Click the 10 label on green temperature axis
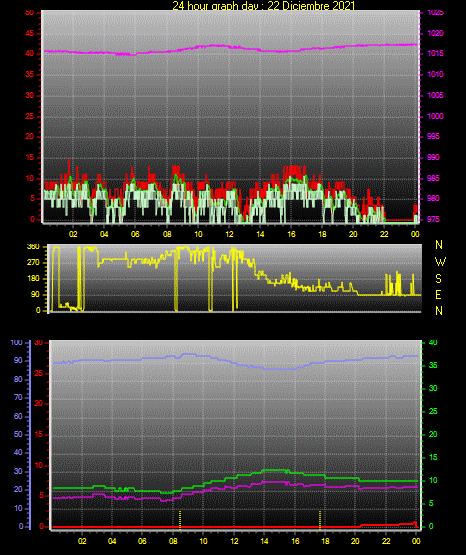The height and width of the screenshot is (555, 466). pyautogui.click(x=433, y=480)
